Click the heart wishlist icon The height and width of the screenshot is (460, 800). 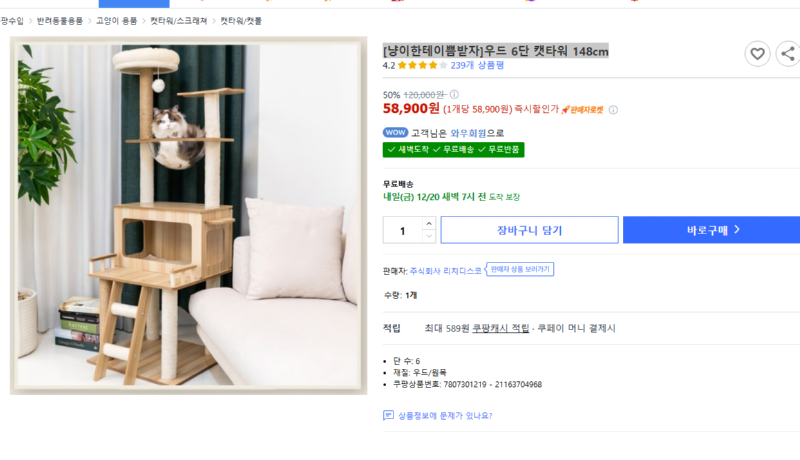[x=757, y=53]
